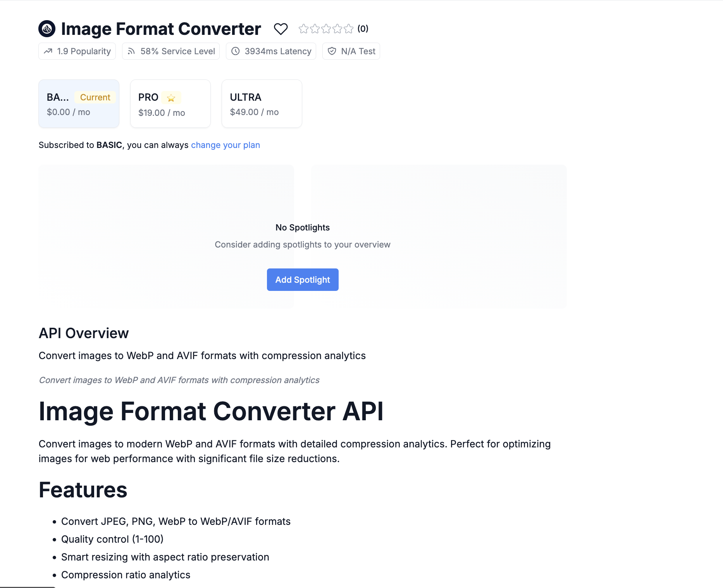
Task: Click the shield icon in the N/A Test badge
Action: (332, 51)
